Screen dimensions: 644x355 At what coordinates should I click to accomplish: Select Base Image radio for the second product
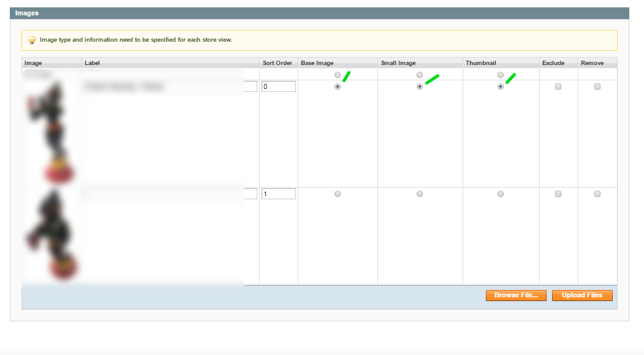[x=337, y=194]
